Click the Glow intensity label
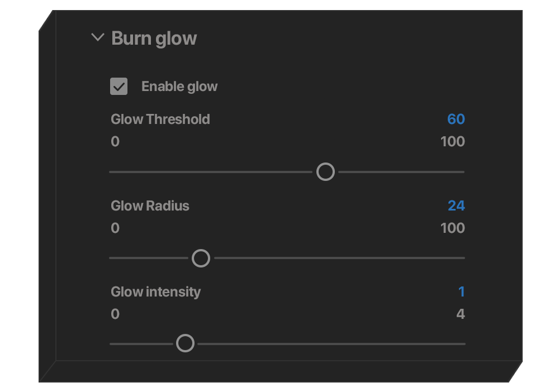559x392 pixels. [x=155, y=291]
